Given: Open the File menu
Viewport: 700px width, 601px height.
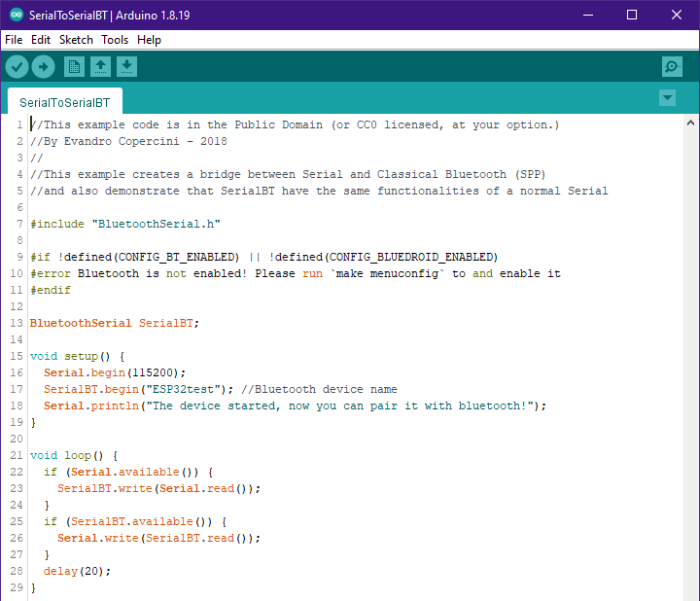Looking at the screenshot, I should tap(14, 40).
